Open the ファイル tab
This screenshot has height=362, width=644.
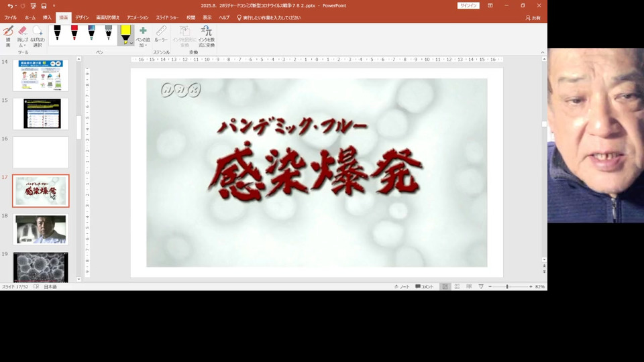pos(10,17)
